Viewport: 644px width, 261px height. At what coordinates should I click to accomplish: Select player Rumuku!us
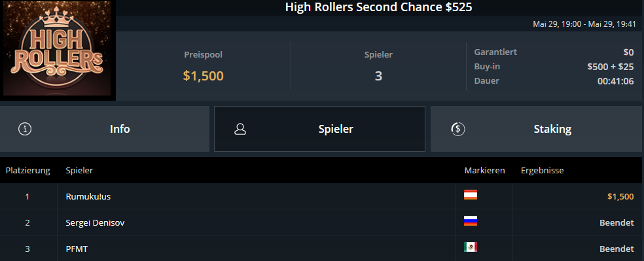click(x=88, y=197)
